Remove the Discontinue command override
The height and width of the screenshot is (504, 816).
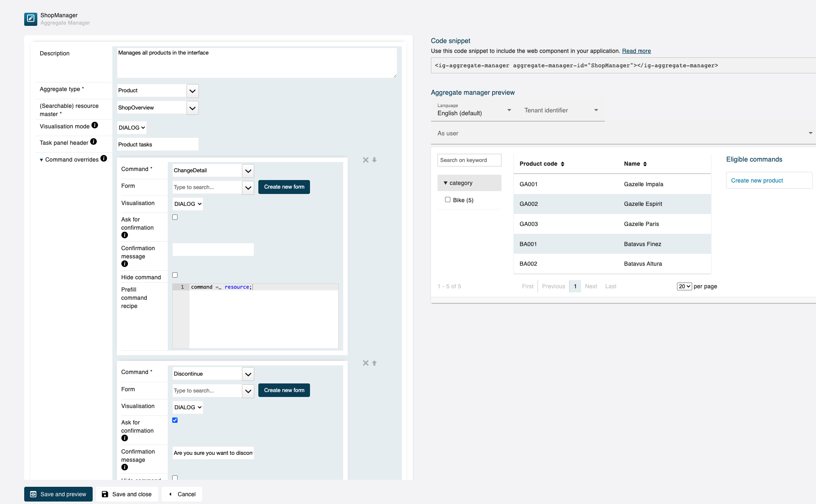pos(365,363)
